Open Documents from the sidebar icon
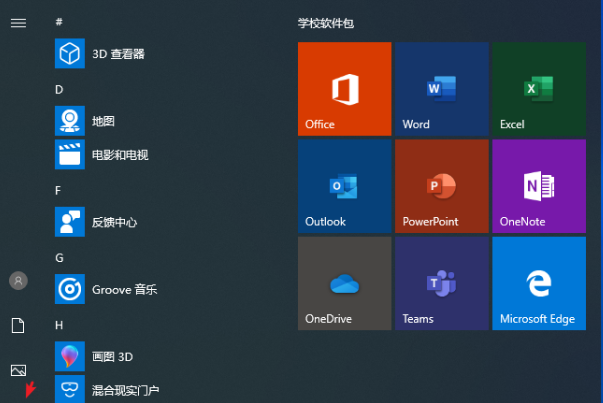 [x=18, y=325]
